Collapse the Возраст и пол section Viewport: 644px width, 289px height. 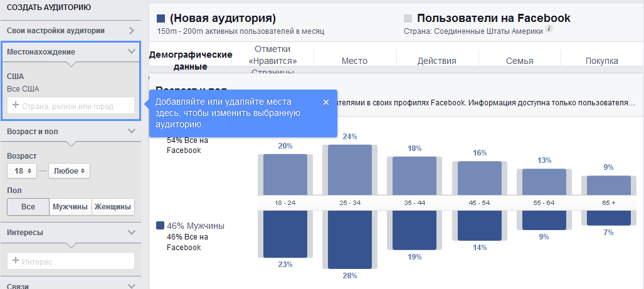point(131,131)
